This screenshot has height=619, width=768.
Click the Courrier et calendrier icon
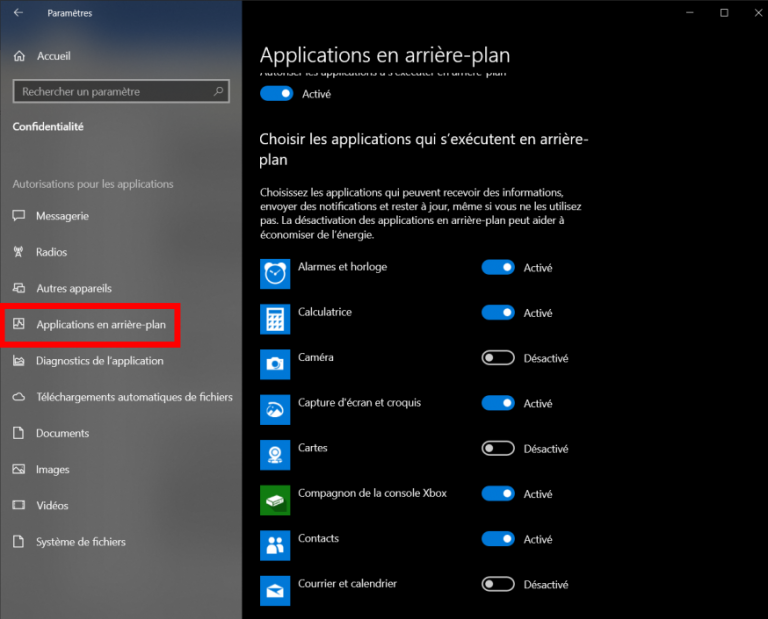click(275, 590)
